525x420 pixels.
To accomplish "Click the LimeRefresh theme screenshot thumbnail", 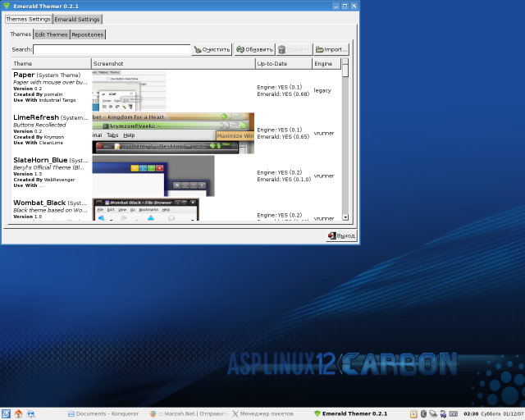I will click(x=173, y=134).
